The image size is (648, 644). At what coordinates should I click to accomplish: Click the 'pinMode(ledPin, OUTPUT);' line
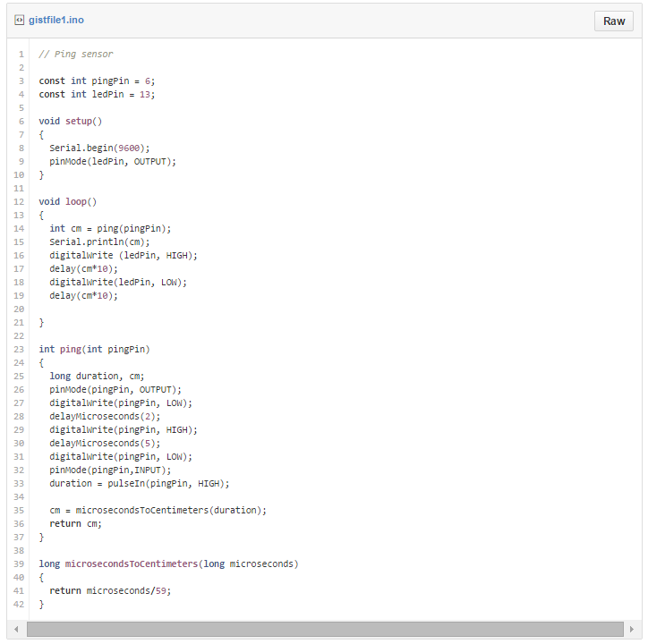pyautogui.click(x=113, y=162)
